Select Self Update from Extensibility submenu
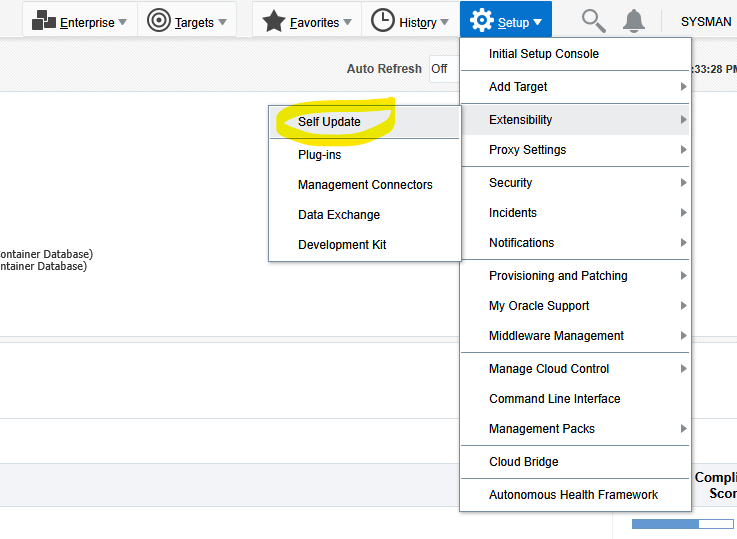Screen dimensions: 737x539 [329, 122]
